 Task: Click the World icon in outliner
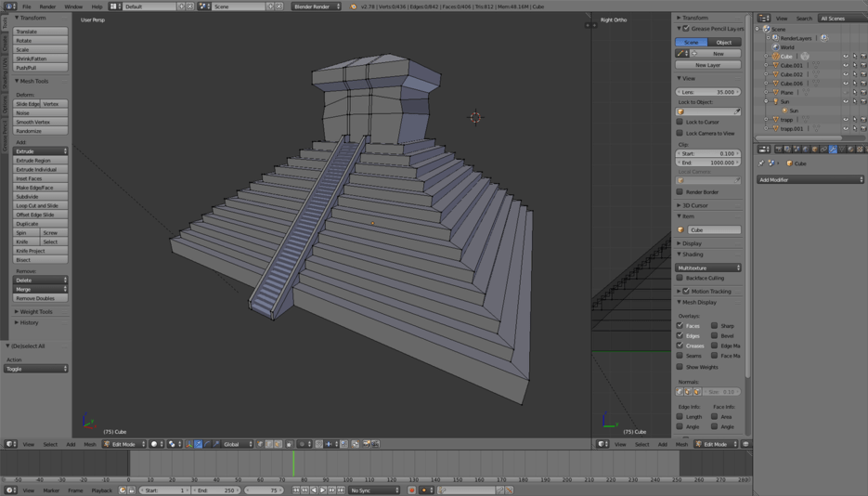[x=776, y=47]
